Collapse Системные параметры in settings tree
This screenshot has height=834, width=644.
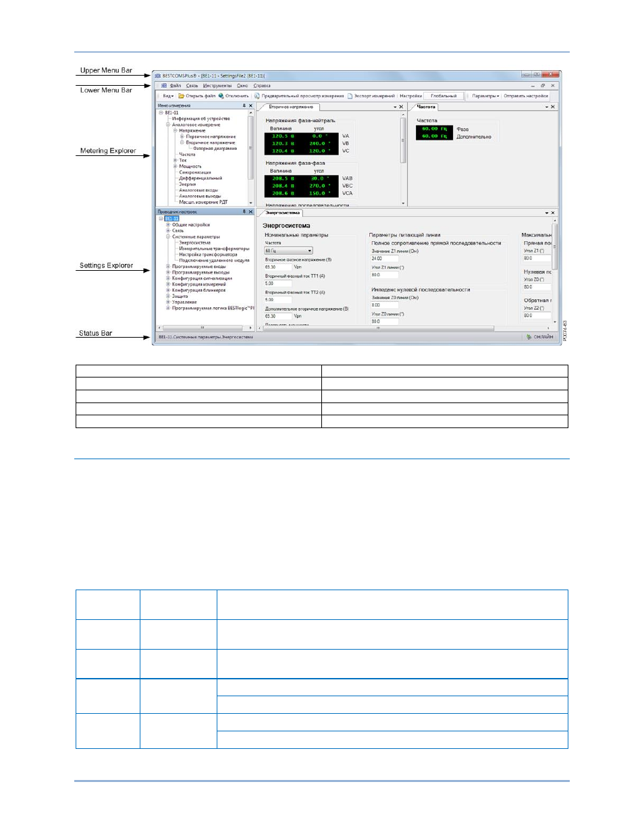click(168, 237)
